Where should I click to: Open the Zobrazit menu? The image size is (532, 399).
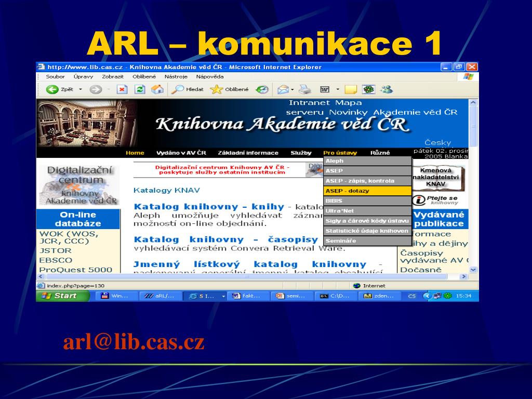113,77
